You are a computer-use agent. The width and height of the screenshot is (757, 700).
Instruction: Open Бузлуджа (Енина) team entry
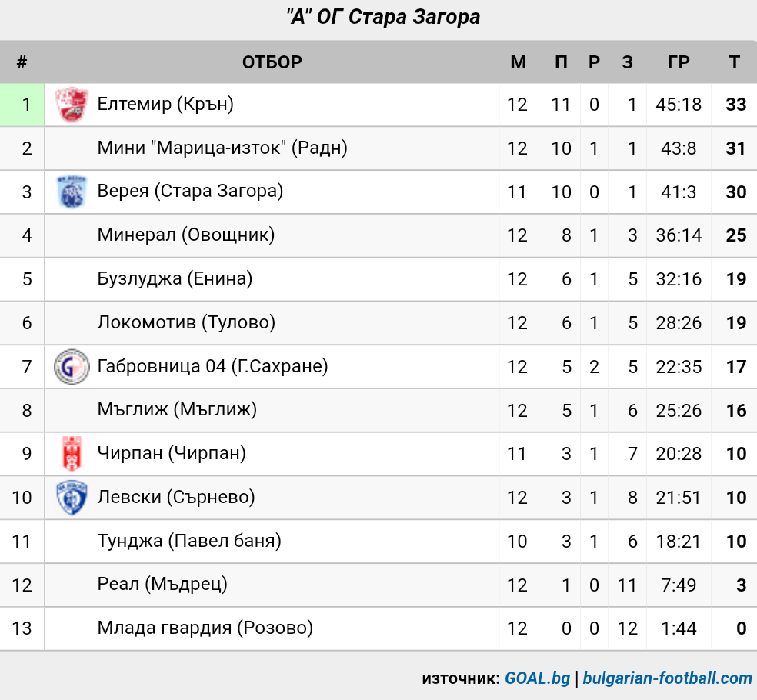click(175, 278)
